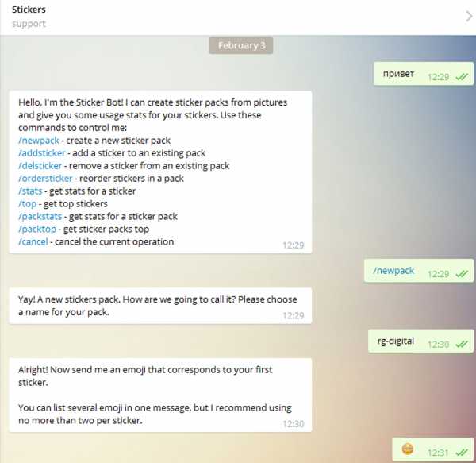
Task: Click the February 3 date badge
Action: (241, 45)
